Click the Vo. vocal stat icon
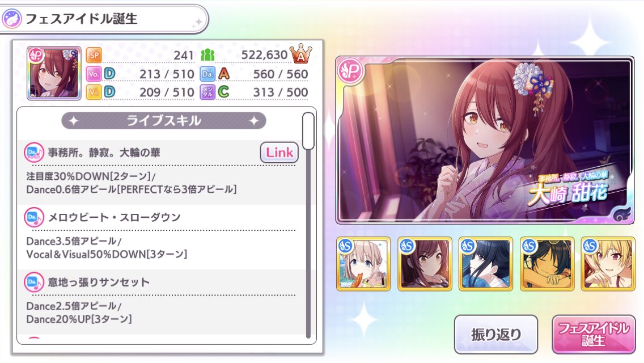 click(94, 74)
